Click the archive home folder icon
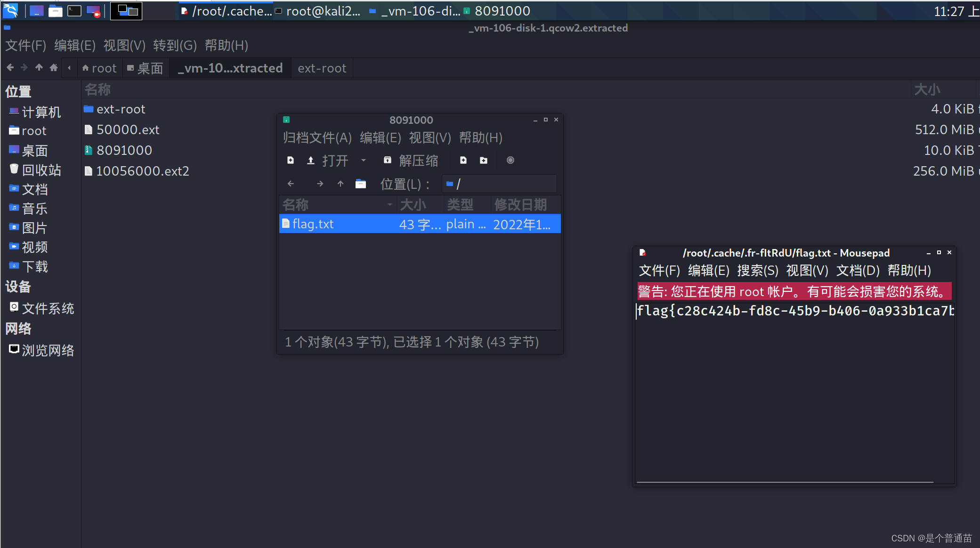Viewport: 980px width, 548px height. pyautogui.click(x=361, y=184)
